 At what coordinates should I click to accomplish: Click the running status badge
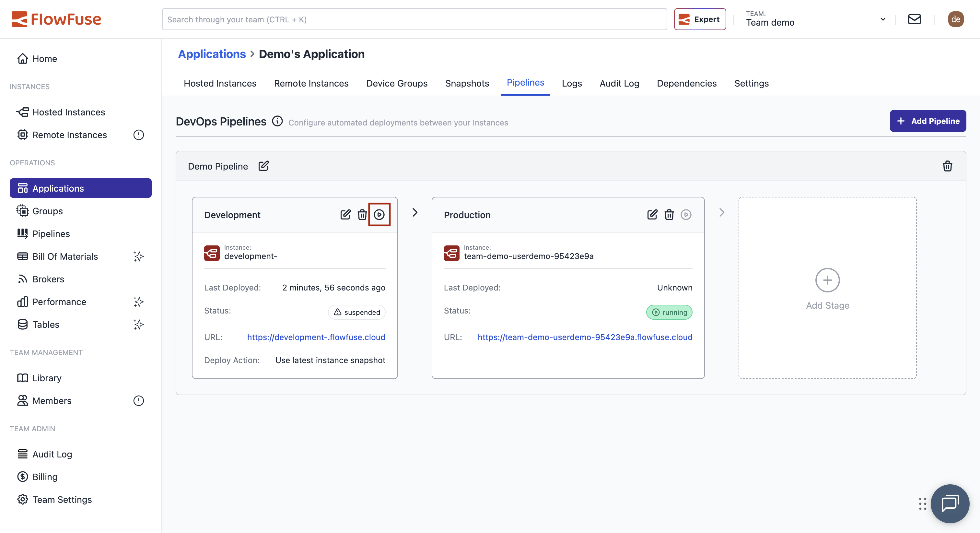669,312
